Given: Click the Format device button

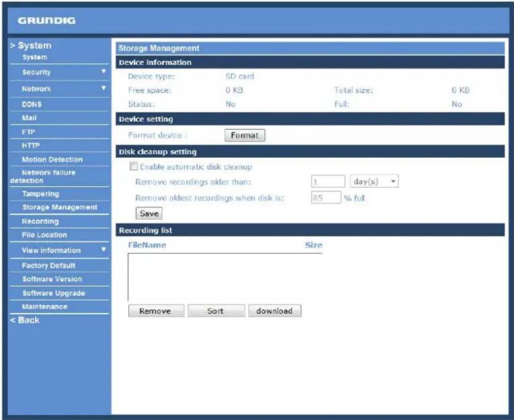Looking at the screenshot, I should (x=245, y=135).
